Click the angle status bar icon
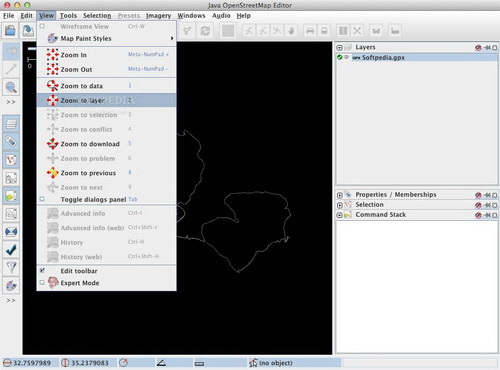The width and height of the screenshot is (500, 370). (161, 363)
